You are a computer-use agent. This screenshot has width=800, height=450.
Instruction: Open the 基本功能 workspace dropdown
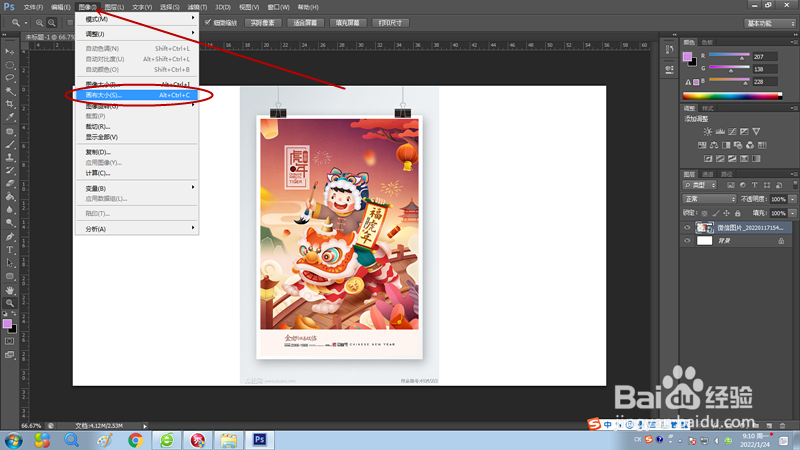click(769, 23)
